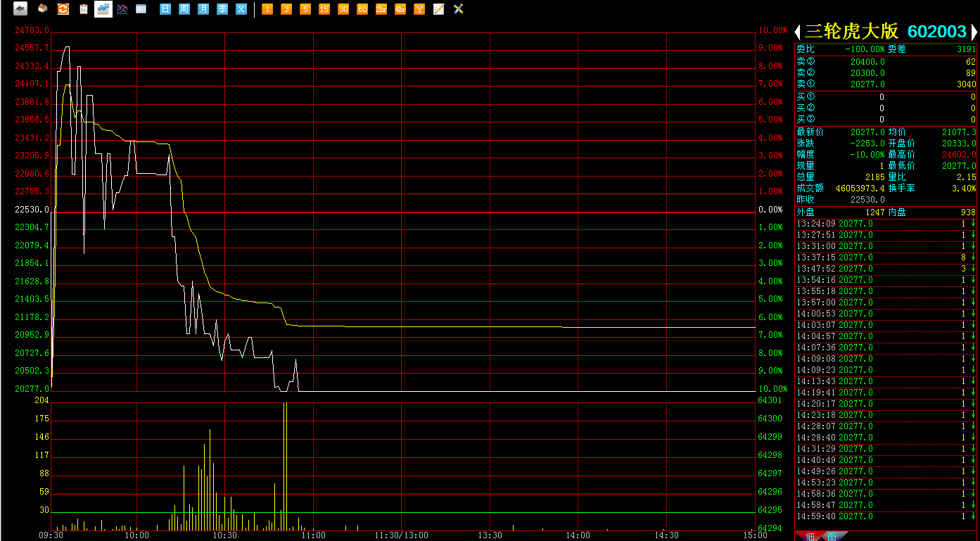The width and height of the screenshot is (980, 541).
Task: Click the 内盘 value 938
Action: 968,212
